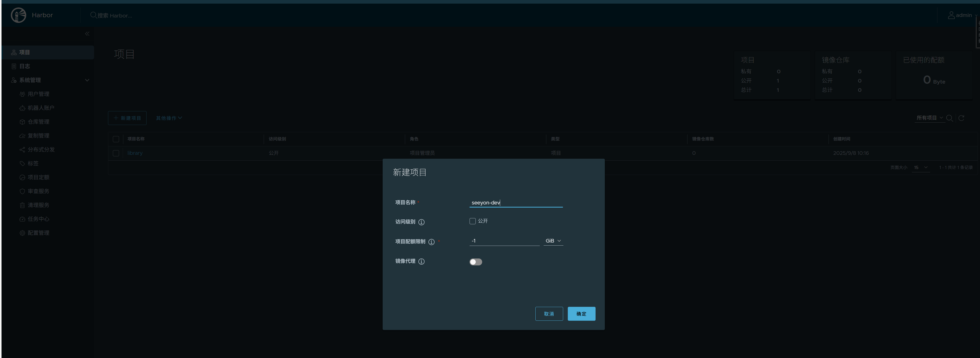The height and width of the screenshot is (358, 980).
Task: Enable the 镜像代理 toggle switch
Action: click(475, 262)
